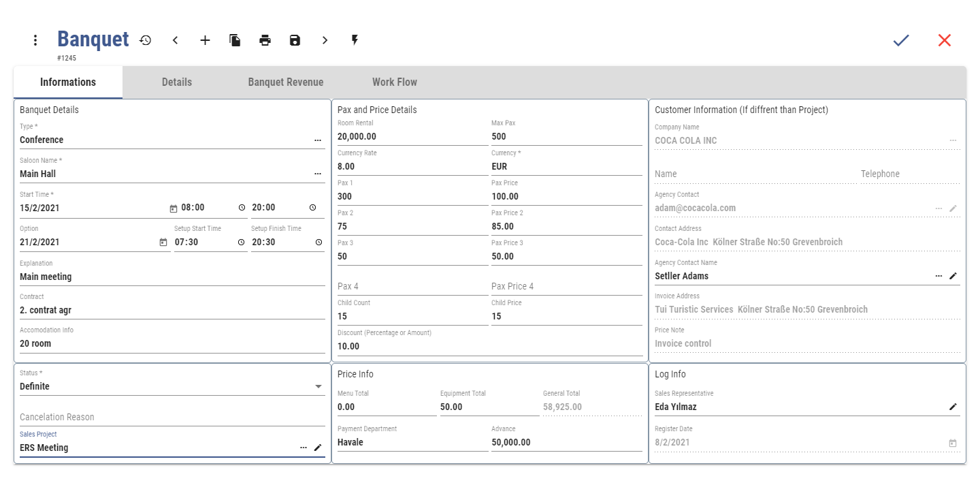Save the banquet with the floppy disk icon
Image resolution: width=980 pixels, height=485 pixels.
295,40
